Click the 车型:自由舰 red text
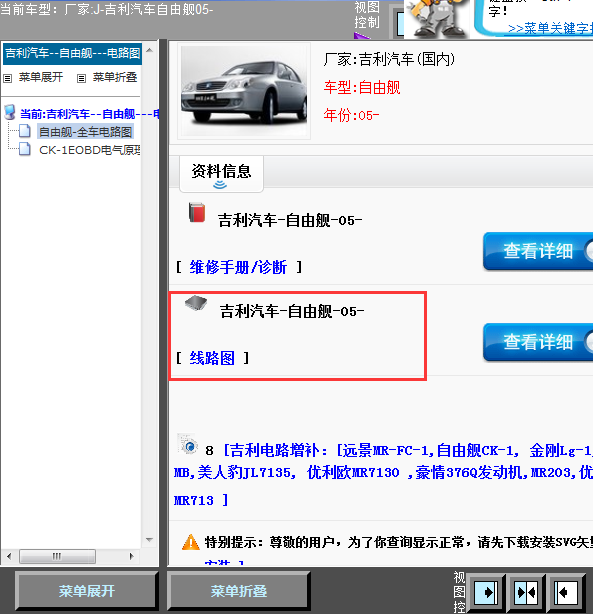The height and width of the screenshot is (614, 593). (x=362, y=87)
